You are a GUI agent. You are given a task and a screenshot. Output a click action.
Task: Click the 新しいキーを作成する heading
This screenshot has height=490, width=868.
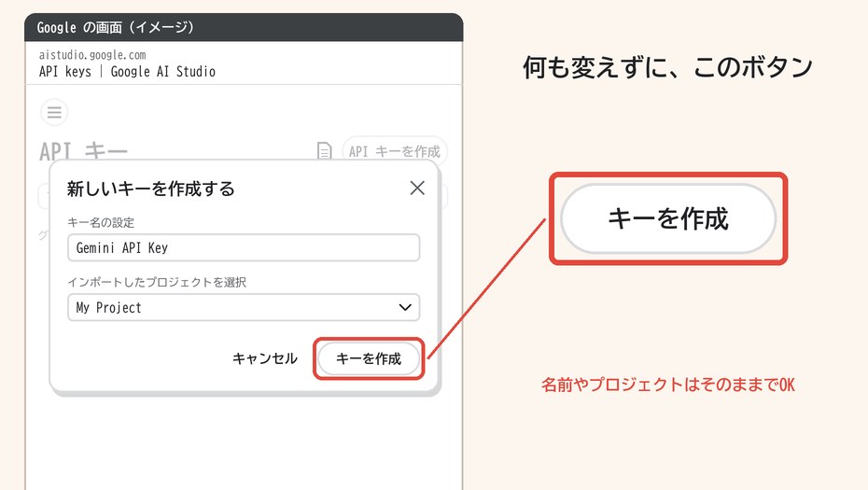coord(150,189)
